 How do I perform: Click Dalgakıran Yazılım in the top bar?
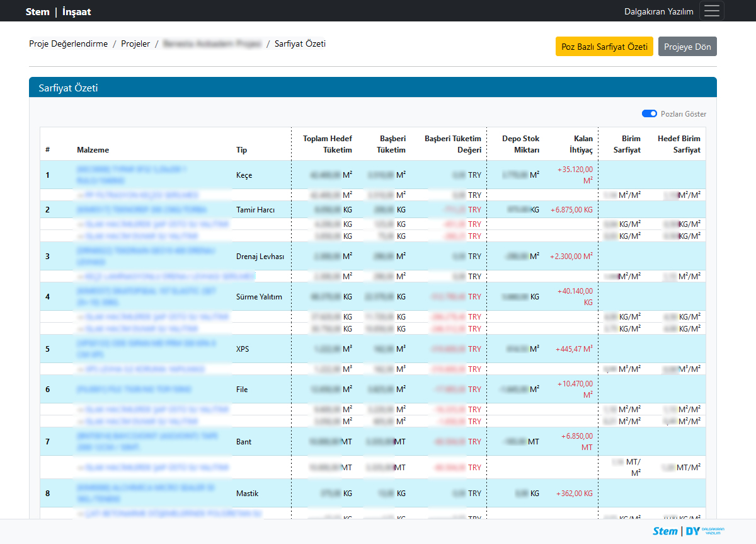(x=658, y=11)
